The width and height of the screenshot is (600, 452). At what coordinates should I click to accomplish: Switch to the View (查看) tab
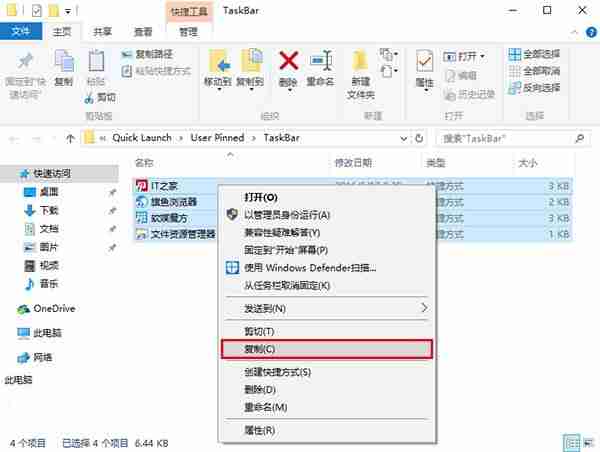pyautogui.click(x=143, y=31)
